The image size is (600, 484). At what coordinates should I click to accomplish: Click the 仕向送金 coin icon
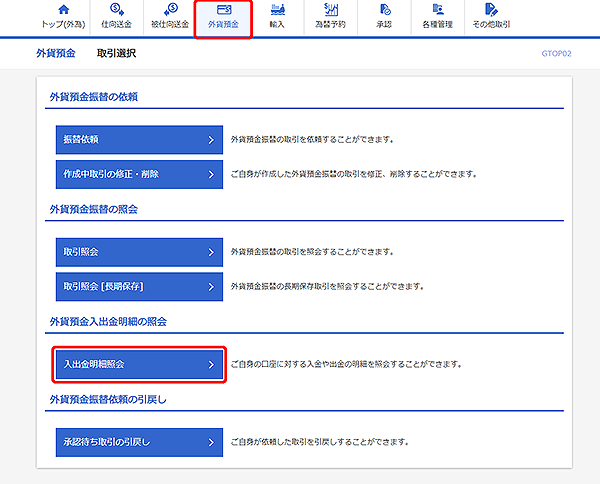[116, 9]
